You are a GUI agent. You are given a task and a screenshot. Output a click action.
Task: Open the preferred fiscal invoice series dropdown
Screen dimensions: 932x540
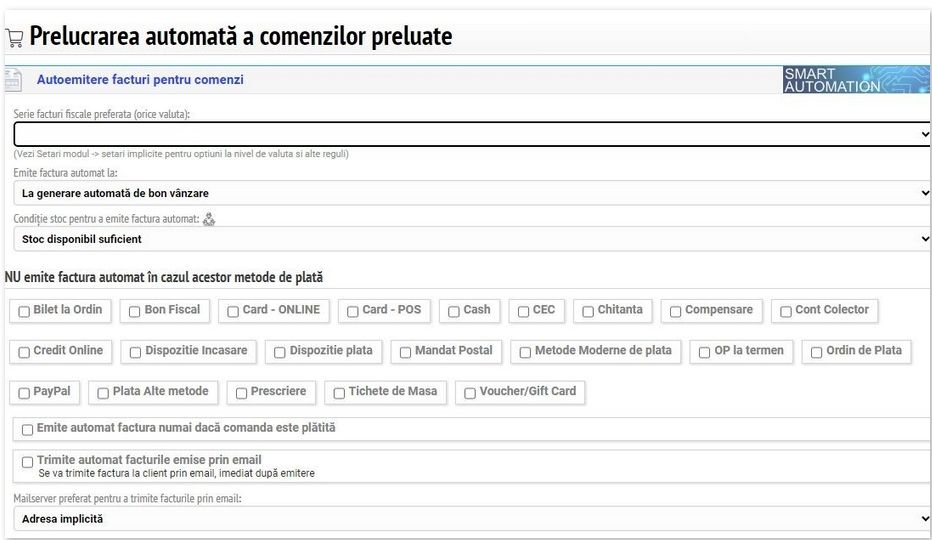click(x=472, y=134)
